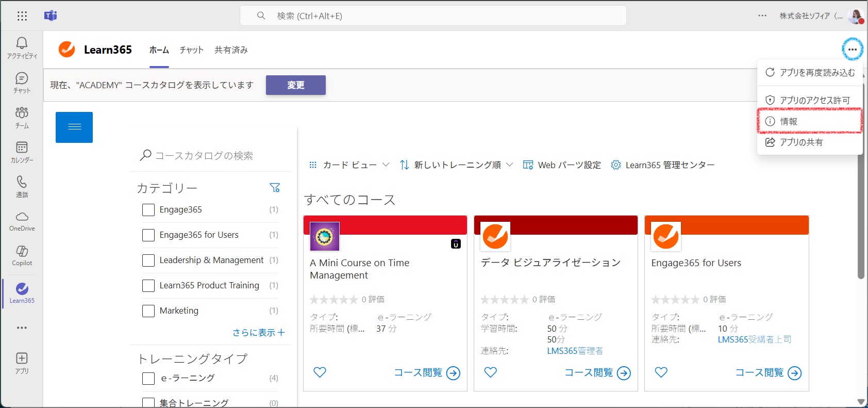868x408 pixels.
Task: Click the scrollbar down arrow
Action: [x=861, y=401]
